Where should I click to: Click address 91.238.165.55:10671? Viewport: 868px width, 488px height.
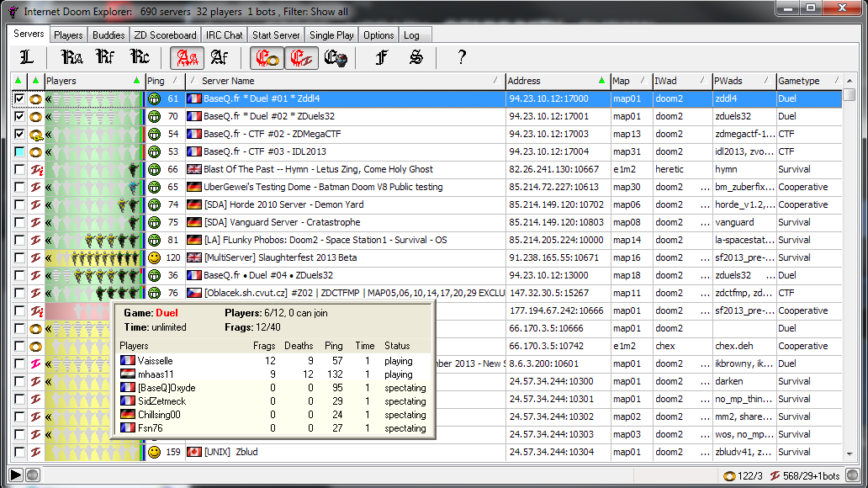click(554, 257)
